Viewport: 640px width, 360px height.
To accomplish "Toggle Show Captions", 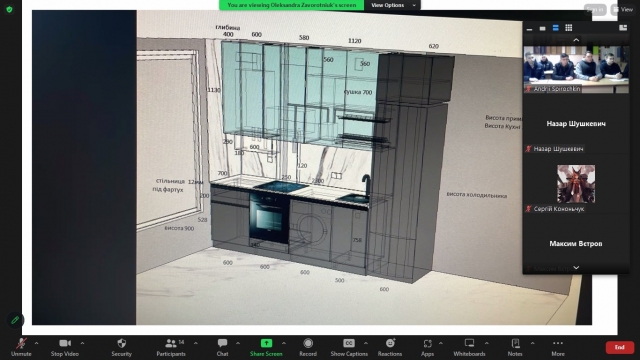I will [x=349, y=347].
